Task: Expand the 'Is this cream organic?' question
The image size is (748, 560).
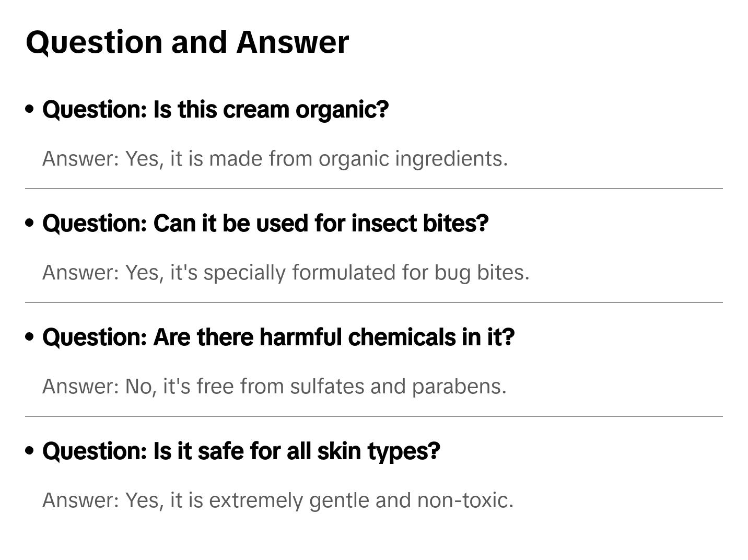Action: point(215,110)
